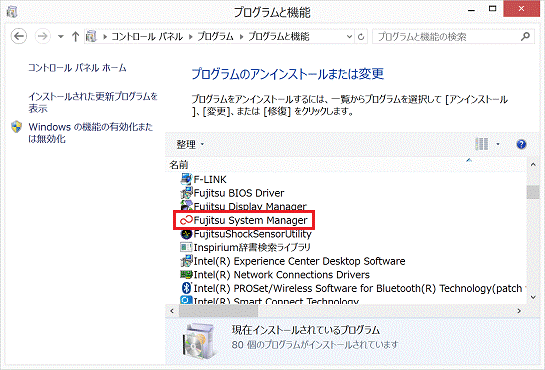545x370 pixels.
Task: Click the horizontal scrollbar left arrow
Action: pyautogui.click(x=172, y=311)
